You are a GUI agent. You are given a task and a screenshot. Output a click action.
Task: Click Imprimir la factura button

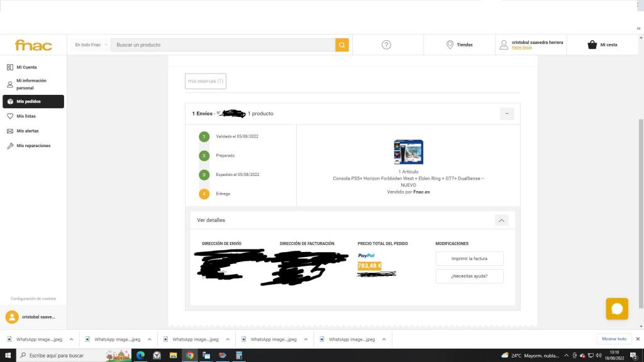tap(469, 258)
